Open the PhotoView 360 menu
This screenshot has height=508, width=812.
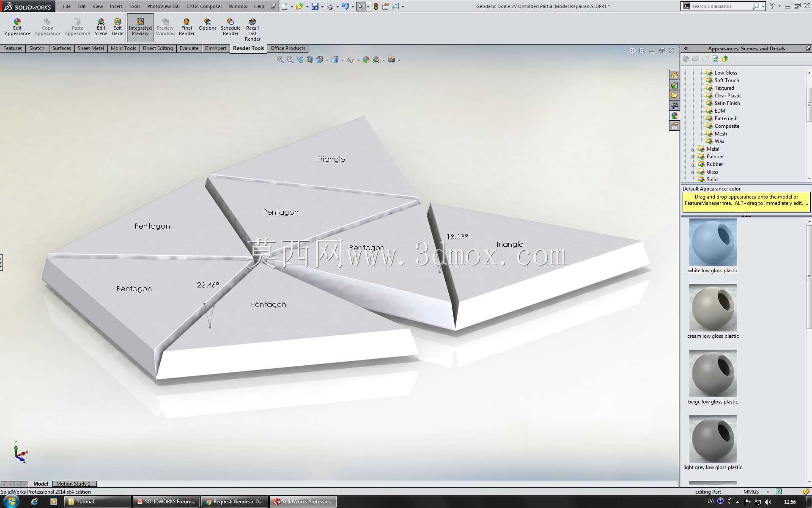163,6
